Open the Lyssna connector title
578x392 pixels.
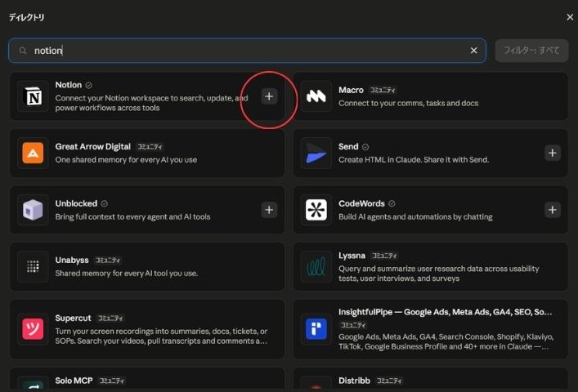(x=352, y=256)
